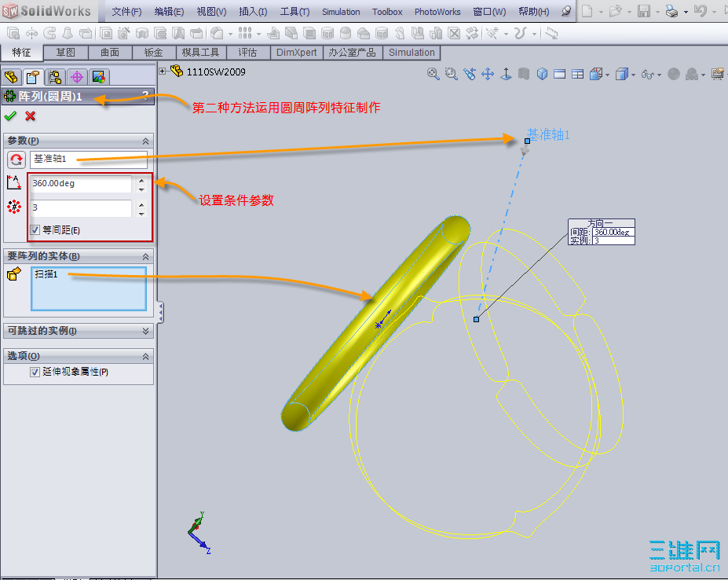This screenshot has width=728, height=580.
Task: Open the View Orientation dropdown arrow
Action: tap(607, 75)
